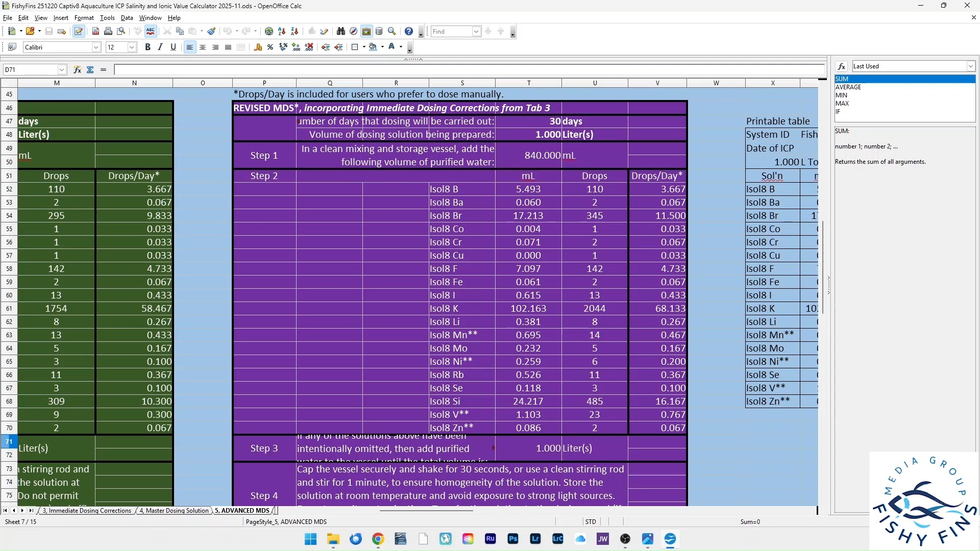Open the Function Wizard next to the Name Box
Screen dimensions: 980x551
point(77,69)
